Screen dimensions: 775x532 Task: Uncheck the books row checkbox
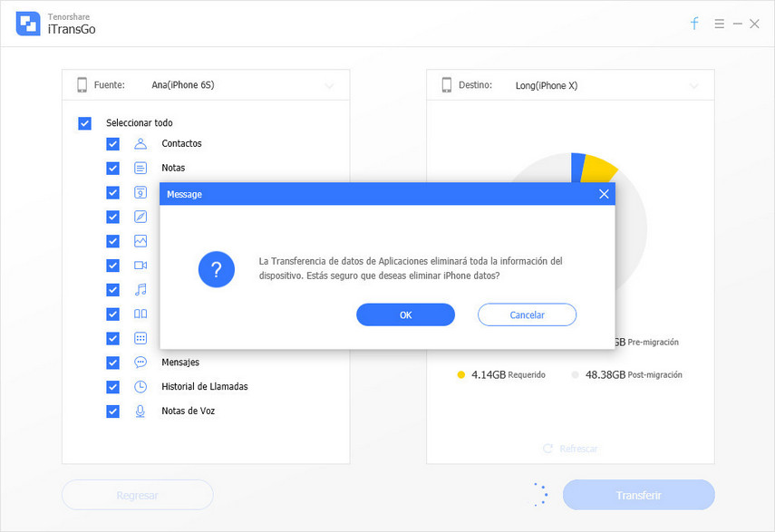pos(112,314)
